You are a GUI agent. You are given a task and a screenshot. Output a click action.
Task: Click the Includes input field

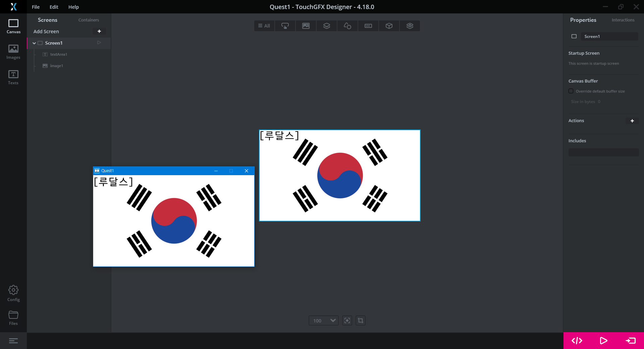[603, 152]
